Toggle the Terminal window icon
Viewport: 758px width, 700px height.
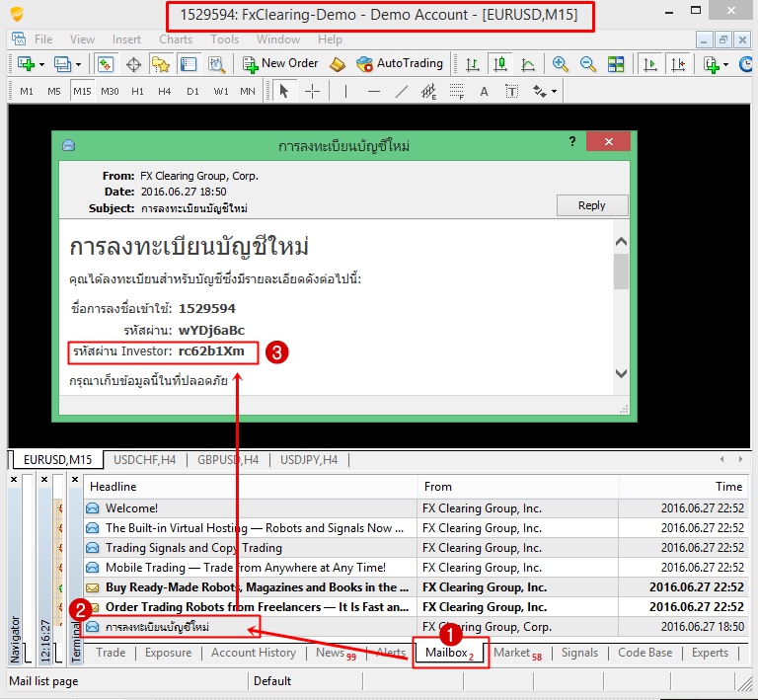[x=189, y=64]
